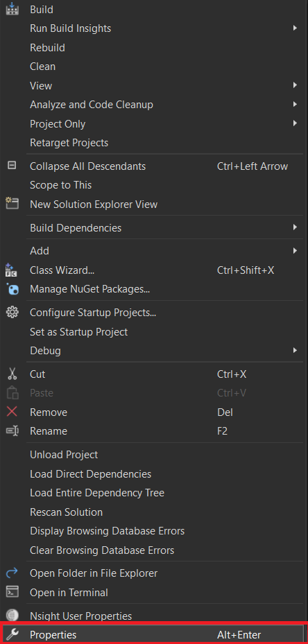Viewport: 308px width, 644px height.
Task: Click the Properties wrench icon
Action: click(x=12, y=634)
